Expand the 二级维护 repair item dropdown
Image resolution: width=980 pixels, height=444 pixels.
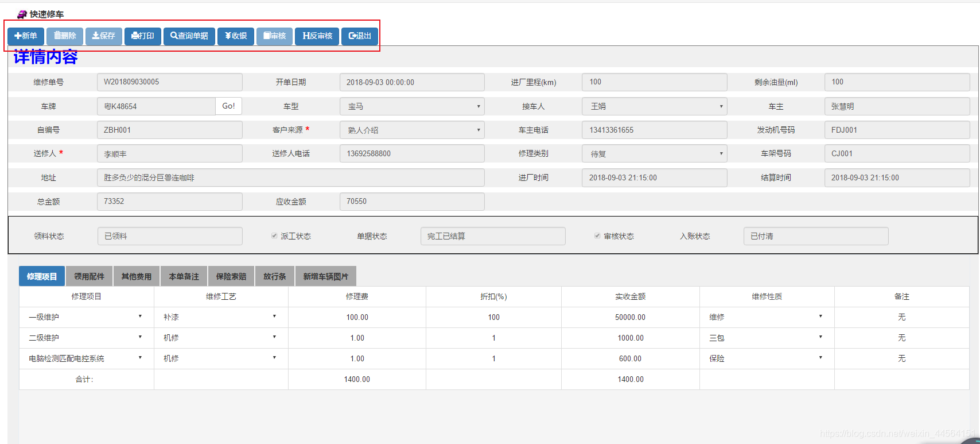pos(86,338)
